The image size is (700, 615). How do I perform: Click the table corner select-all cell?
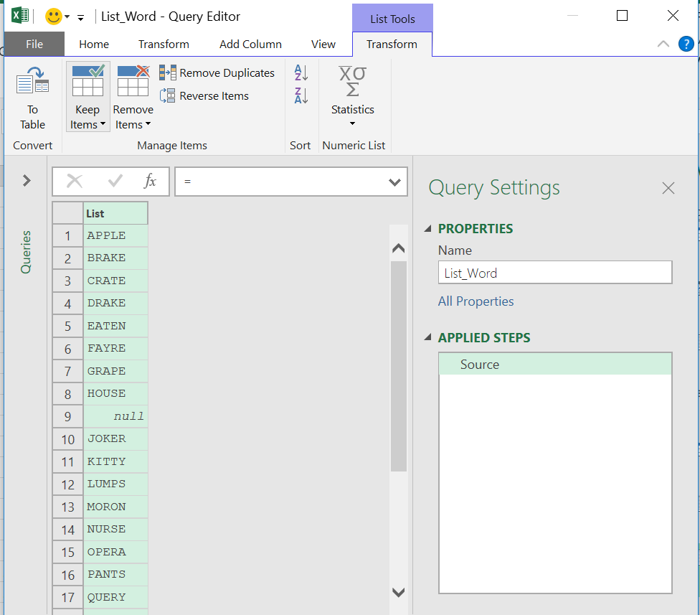(68, 213)
